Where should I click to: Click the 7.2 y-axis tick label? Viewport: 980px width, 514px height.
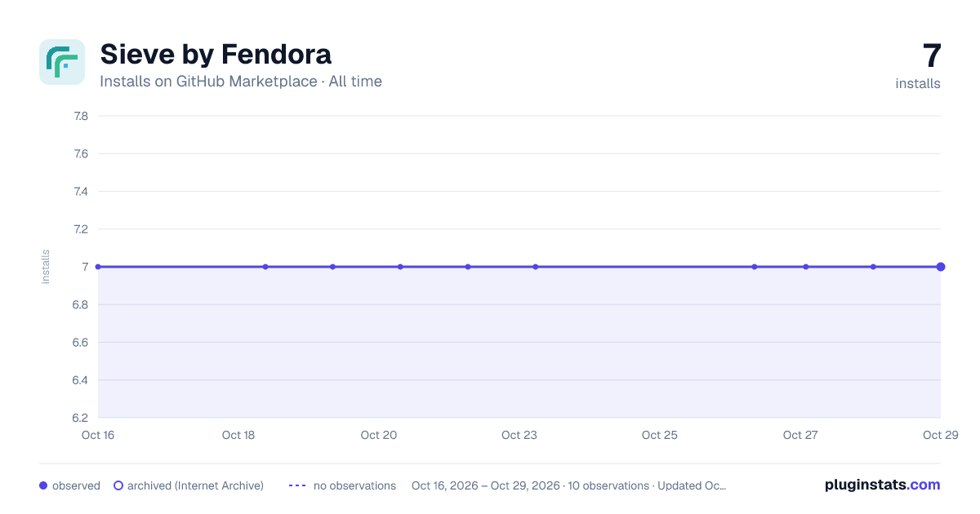pos(80,229)
